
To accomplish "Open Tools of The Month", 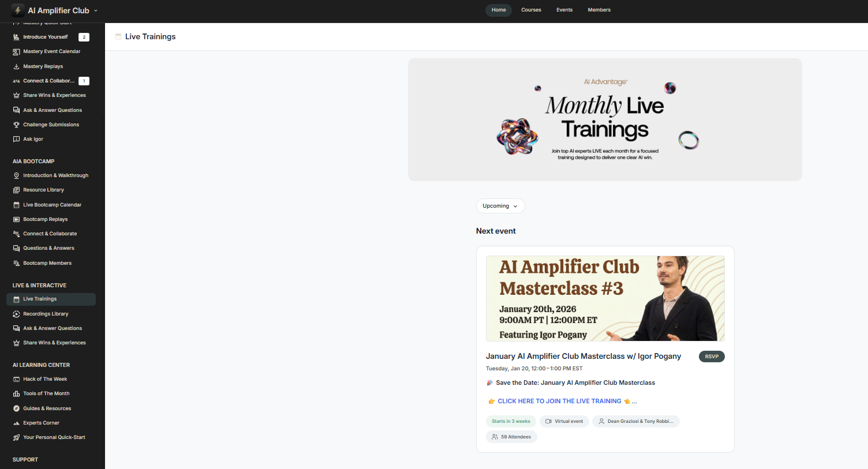I will pos(47,393).
